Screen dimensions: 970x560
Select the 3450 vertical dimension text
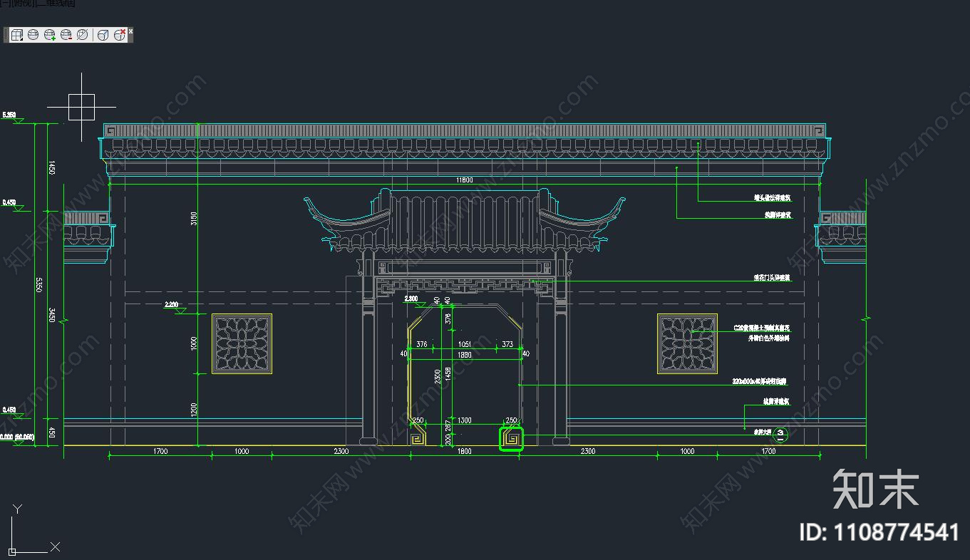click(52, 314)
